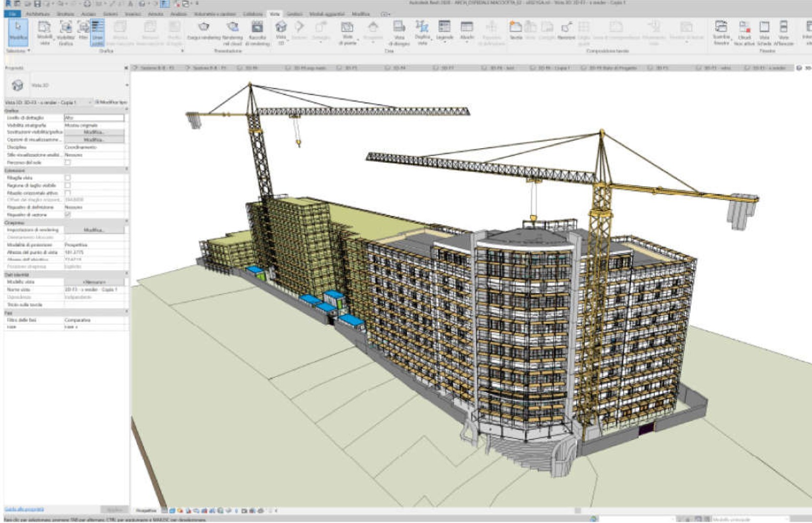Click the Esegui rendering teapot icon

click(x=204, y=27)
